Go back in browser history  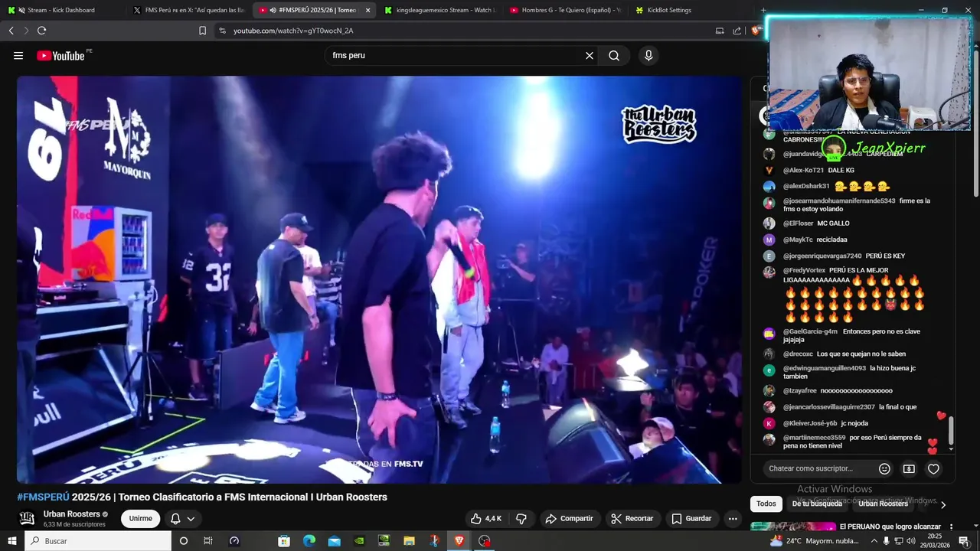coord(11,31)
